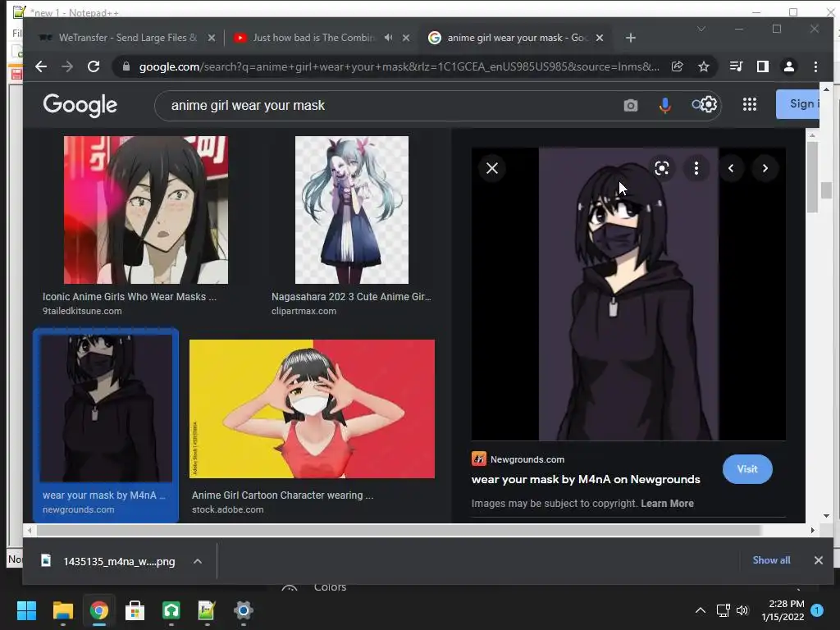
Task: Click the large previewed masked girl image
Action: pos(628,294)
